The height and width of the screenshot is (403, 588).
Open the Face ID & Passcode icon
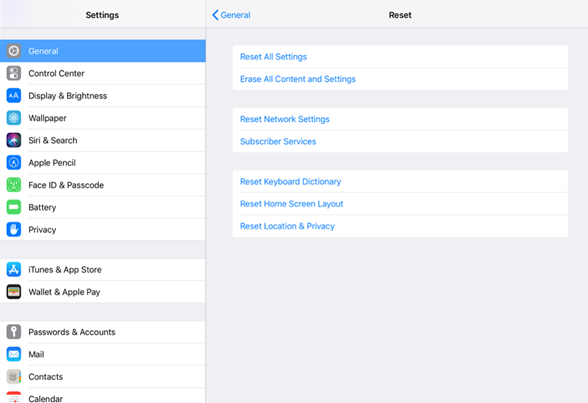coord(14,185)
